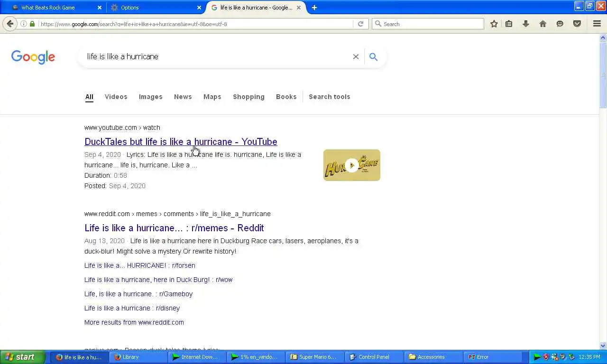Click the smiley face toolbar icon
Image resolution: width=607 pixels, height=364 pixels.
point(560,24)
